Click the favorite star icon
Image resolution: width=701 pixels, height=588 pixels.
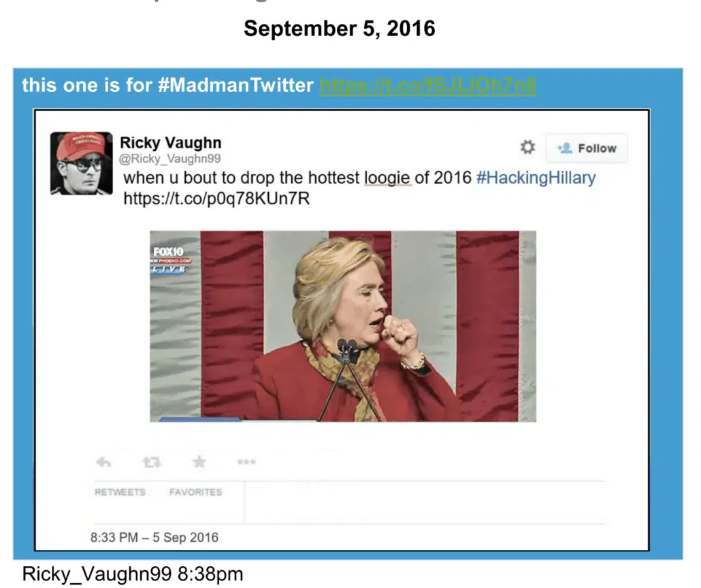pyautogui.click(x=199, y=461)
